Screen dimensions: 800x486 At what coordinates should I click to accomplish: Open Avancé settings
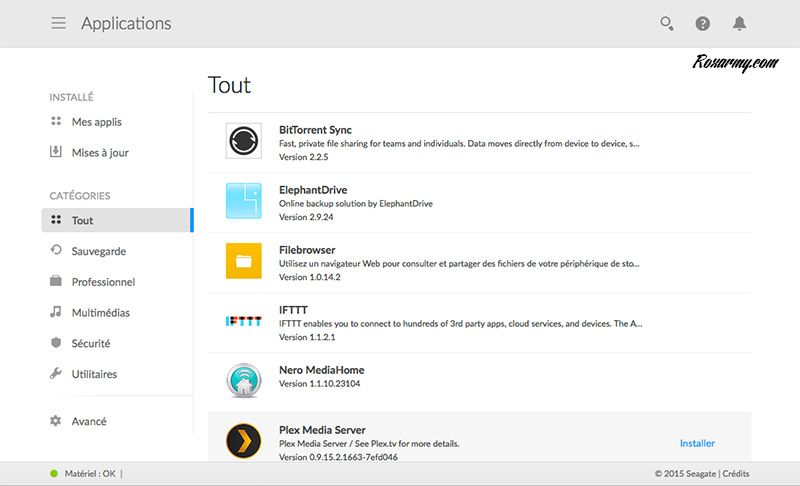(88, 421)
